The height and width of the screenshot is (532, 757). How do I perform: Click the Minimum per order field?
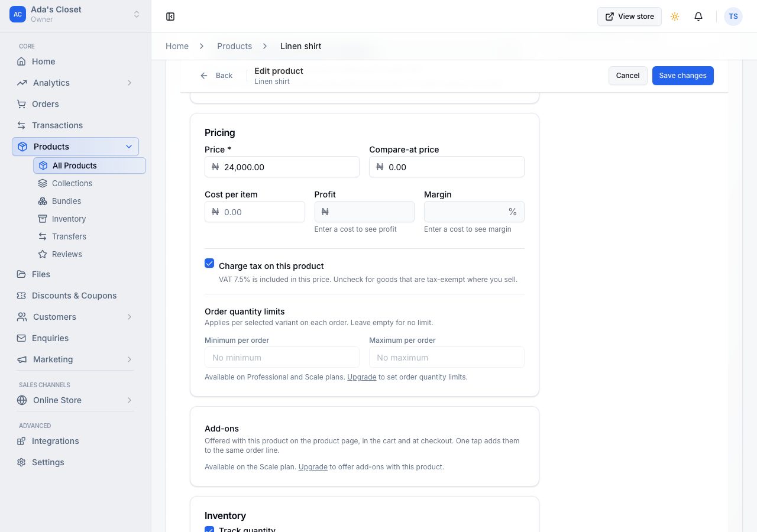click(282, 357)
